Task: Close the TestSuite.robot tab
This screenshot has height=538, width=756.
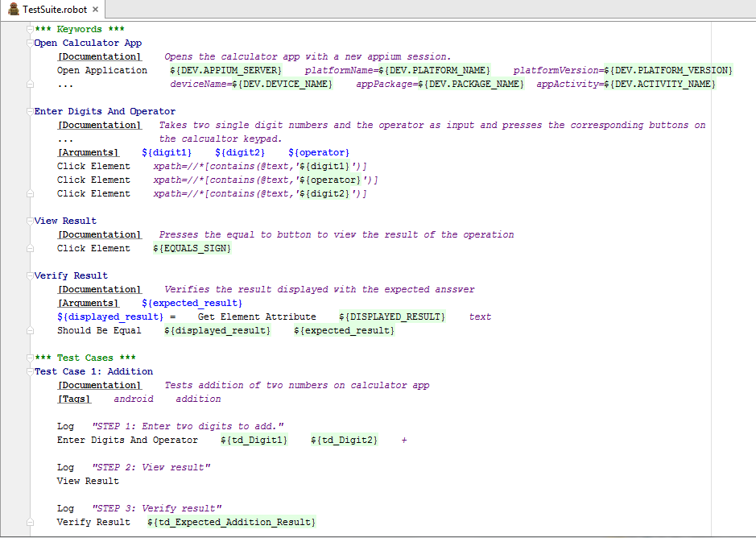Action: pyautogui.click(x=95, y=10)
